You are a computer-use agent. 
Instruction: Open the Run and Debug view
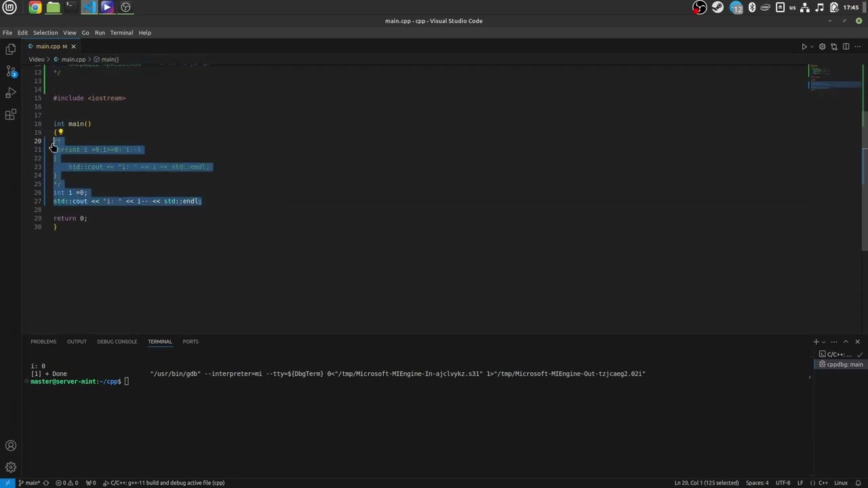[11, 93]
